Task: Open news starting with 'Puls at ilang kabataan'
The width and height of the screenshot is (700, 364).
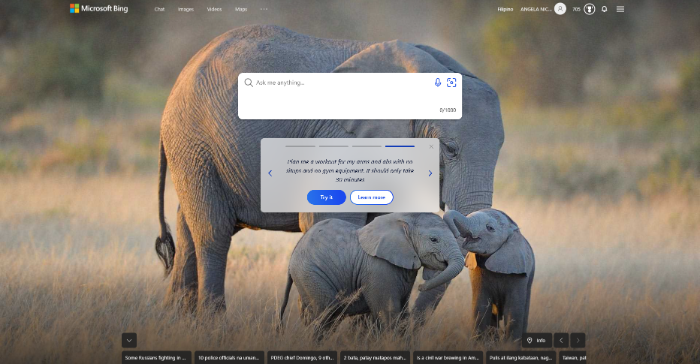Action: coord(521,358)
